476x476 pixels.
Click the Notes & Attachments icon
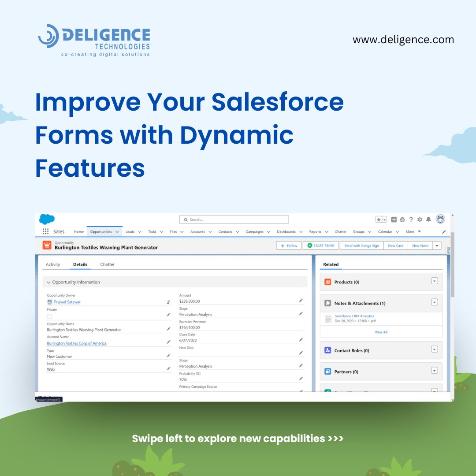[x=327, y=303]
